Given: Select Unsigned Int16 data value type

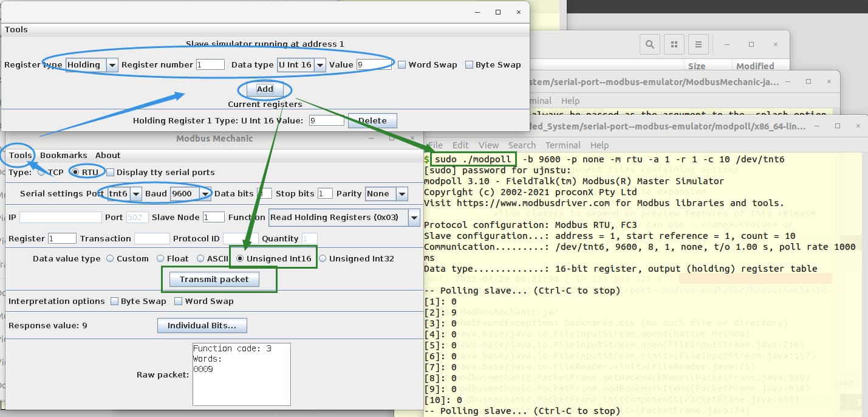Looking at the screenshot, I should 240,258.
